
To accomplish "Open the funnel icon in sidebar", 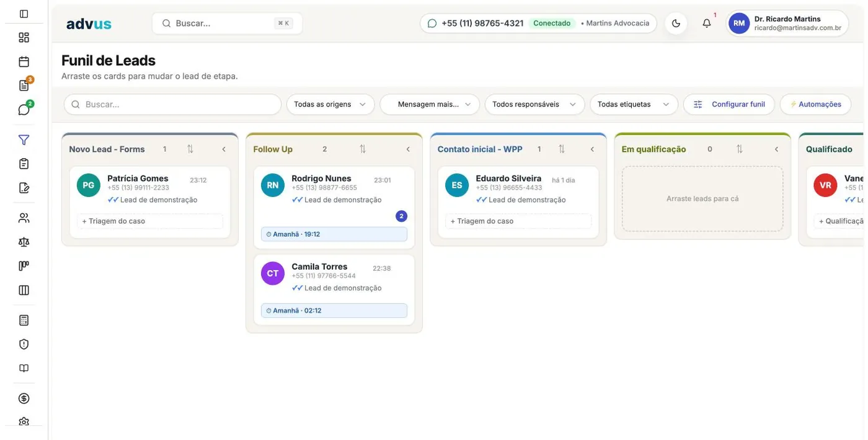I will pyautogui.click(x=24, y=140).
